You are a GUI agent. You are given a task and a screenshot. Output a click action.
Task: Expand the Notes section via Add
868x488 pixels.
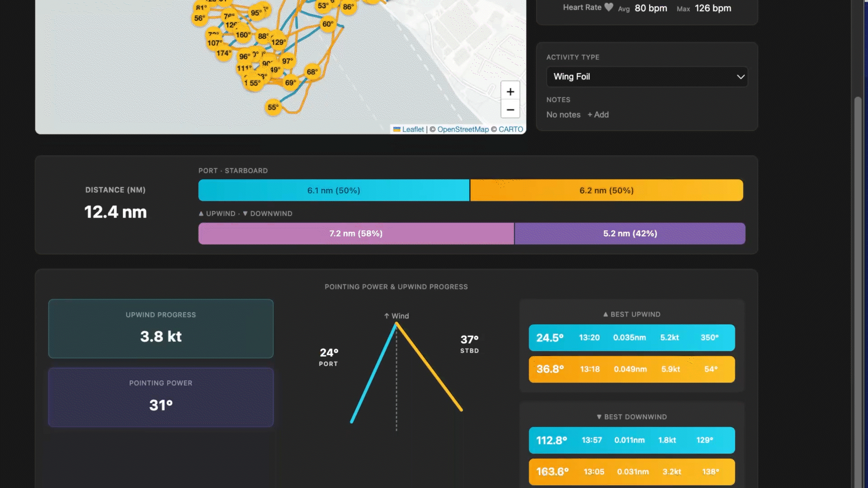(598, 115)
